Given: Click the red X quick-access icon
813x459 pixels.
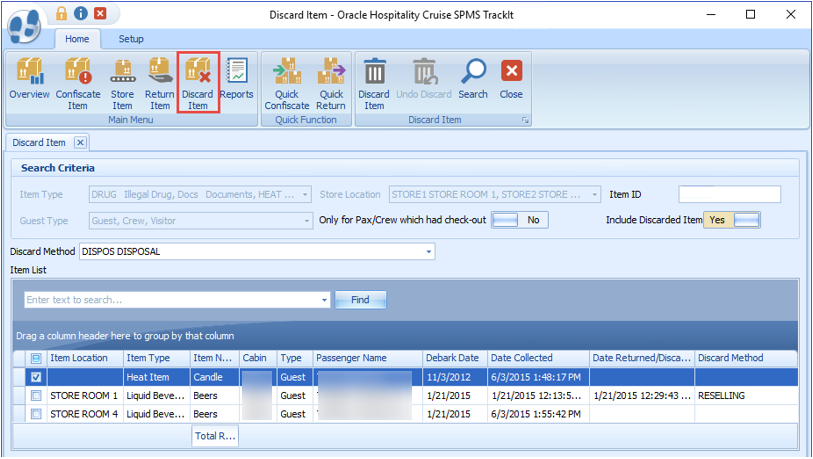Looking at the screenshot, I should [x=100, y=13].
